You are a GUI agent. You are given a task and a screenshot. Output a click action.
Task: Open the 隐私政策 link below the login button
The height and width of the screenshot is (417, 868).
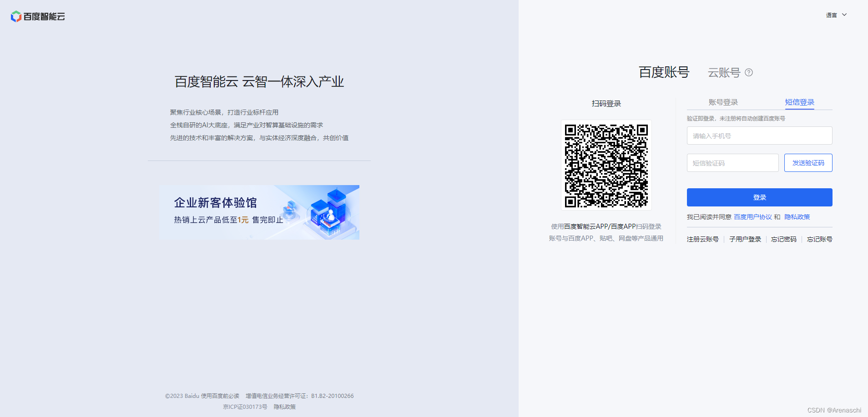coord(797,217)
